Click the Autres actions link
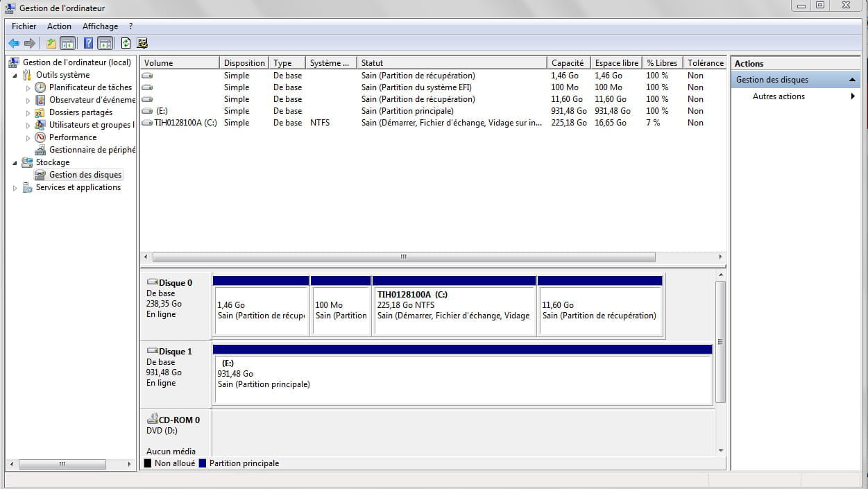The image size is (868, 489). pos(778,96)
